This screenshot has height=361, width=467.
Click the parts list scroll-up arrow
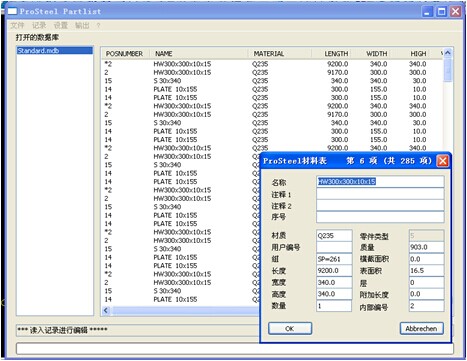(448, 53)
